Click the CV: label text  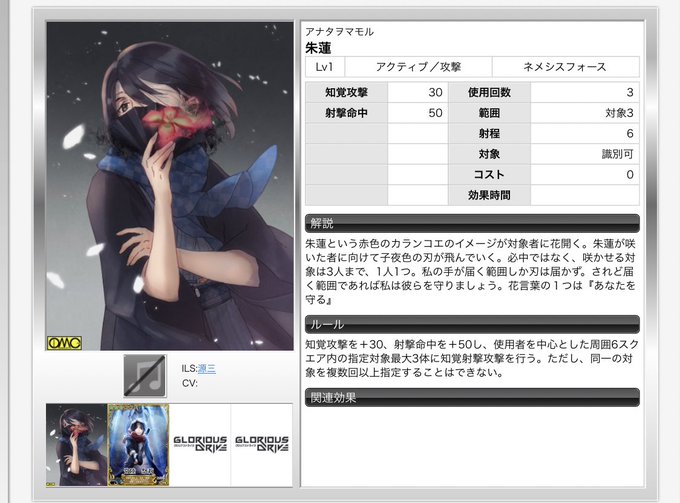coord(190,383)
